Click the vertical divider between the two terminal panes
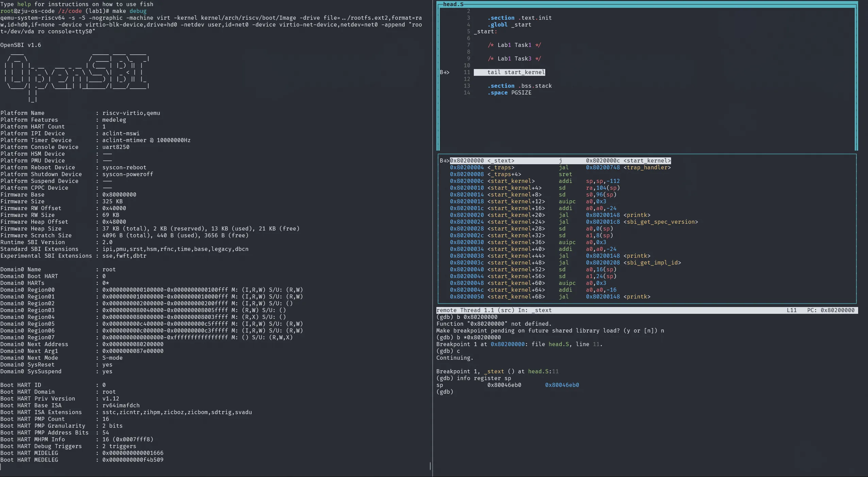Image resolution: width=868 pixels, height=477 pixels. click(432, 238)
